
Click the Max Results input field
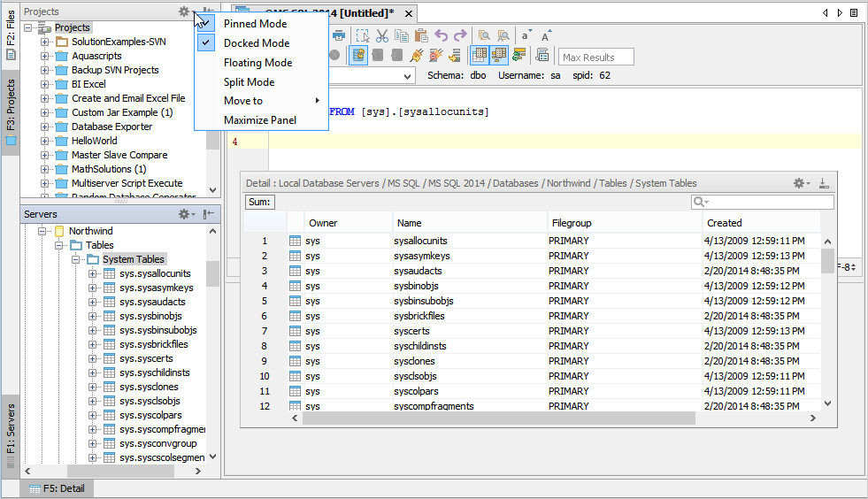coord(595,57)
